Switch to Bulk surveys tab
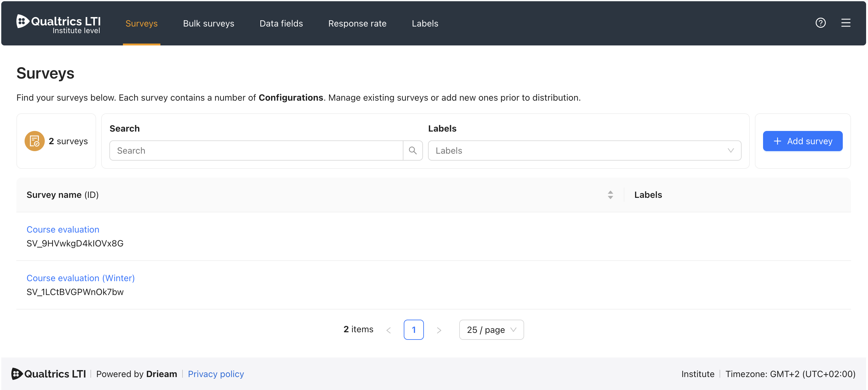 [209, 23]
